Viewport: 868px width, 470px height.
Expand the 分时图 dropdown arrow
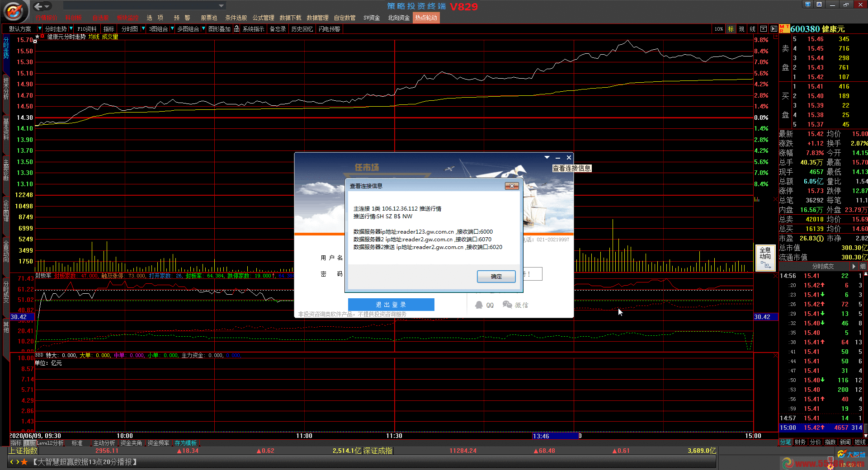[143, 29]
